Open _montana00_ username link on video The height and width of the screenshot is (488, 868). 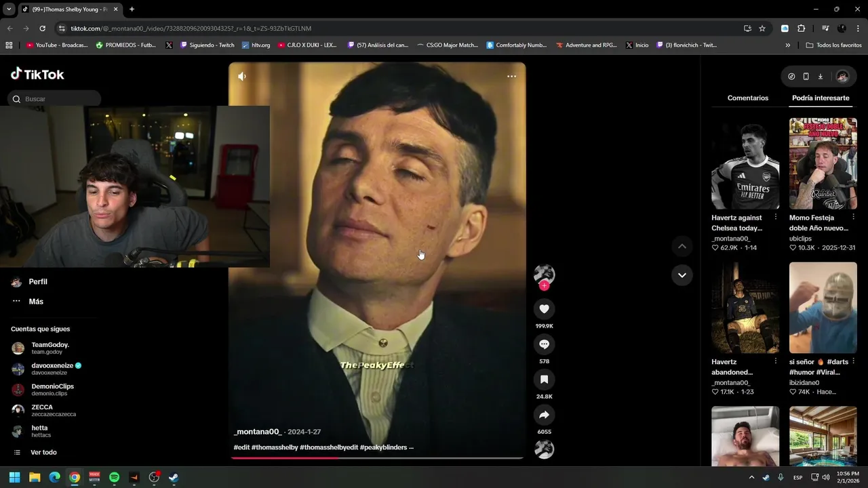point(258,432)
